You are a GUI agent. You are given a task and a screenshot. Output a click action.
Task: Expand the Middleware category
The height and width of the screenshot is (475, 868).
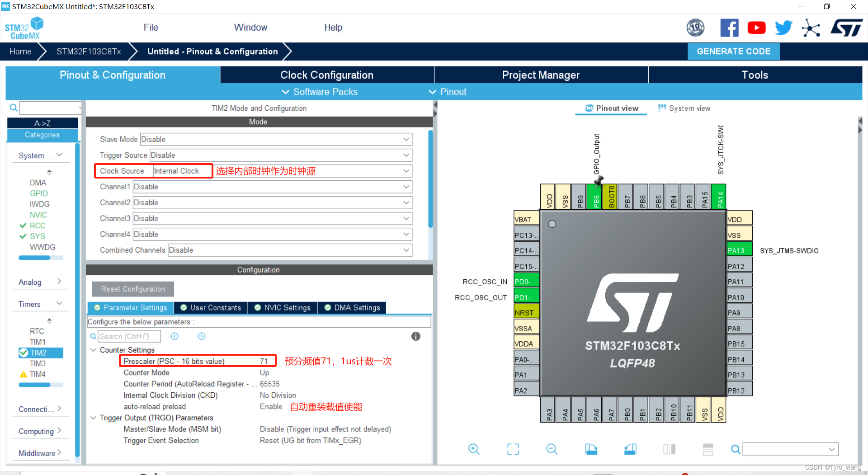[x=40, y=453]
